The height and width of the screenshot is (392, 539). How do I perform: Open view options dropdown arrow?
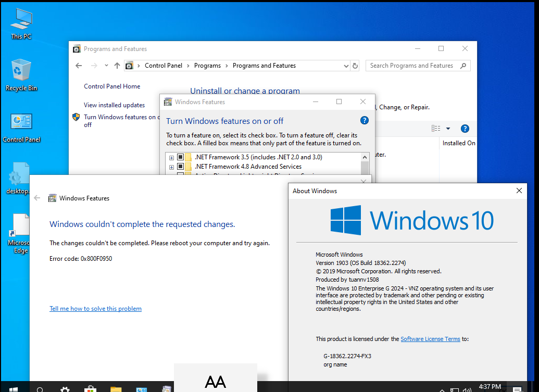click(448, 129)
